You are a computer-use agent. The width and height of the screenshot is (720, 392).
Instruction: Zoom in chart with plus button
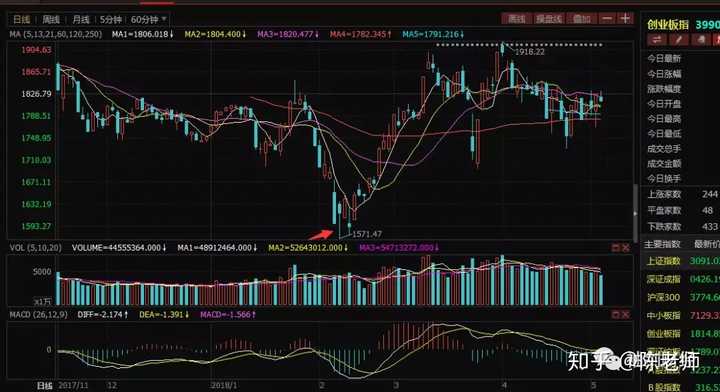coord(625,19)
